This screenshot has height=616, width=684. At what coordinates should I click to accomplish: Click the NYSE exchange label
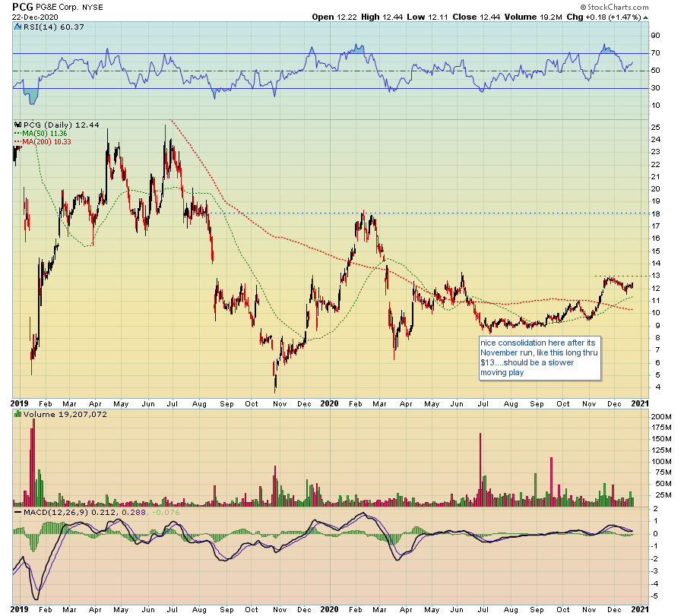[93, 8]
